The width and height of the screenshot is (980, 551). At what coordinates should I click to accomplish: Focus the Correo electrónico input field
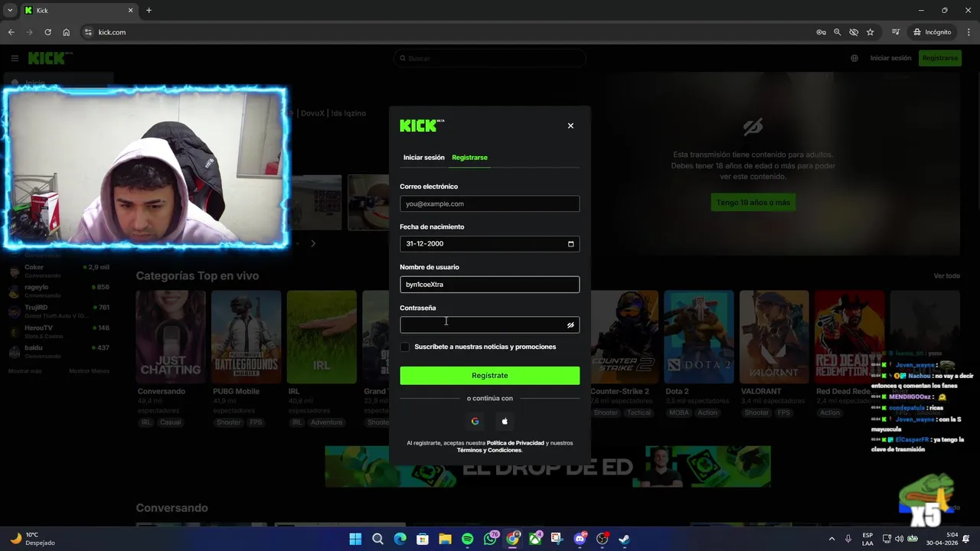(489, 204)
